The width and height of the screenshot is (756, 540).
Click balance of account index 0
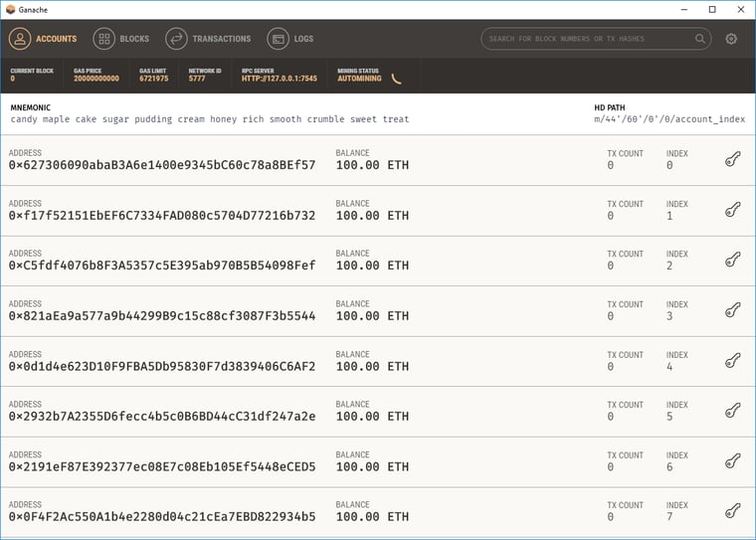pos(372,165)
